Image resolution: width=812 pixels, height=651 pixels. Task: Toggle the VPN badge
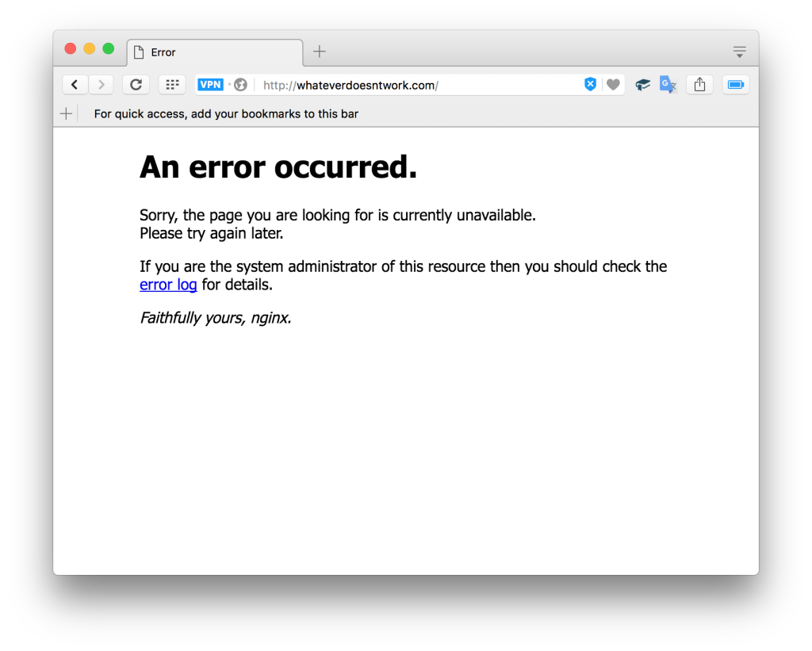[210, 84]
